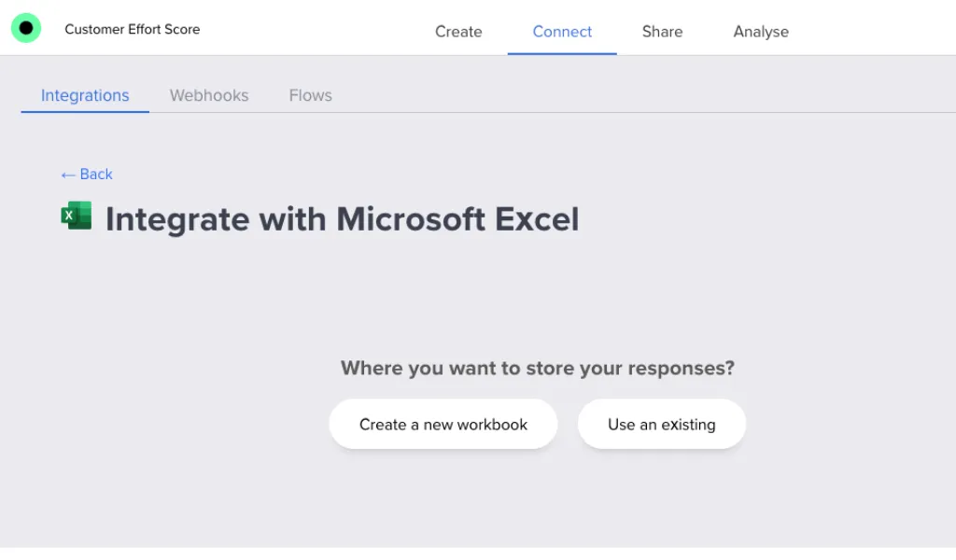Open the Share section

662,32
